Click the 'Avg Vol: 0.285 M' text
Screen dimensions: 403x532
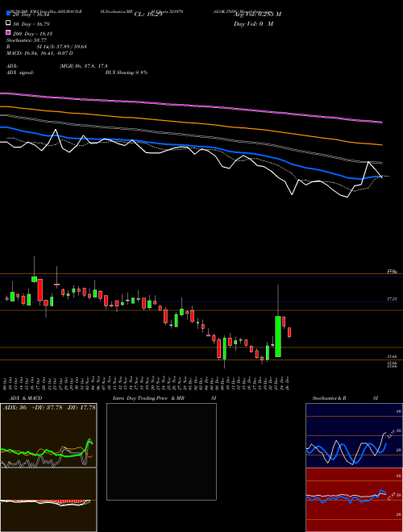pyautogui.click(x=257, y=15)
